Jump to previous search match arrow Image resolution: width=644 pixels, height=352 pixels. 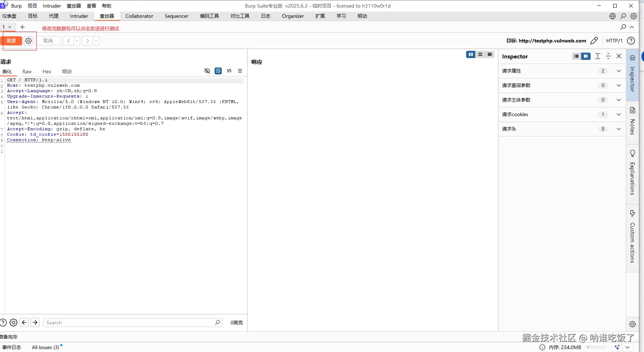[24, 323]
